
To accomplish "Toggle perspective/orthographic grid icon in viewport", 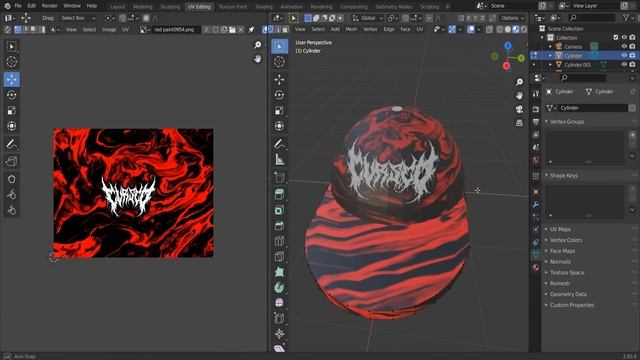I will tap(519, 123).
